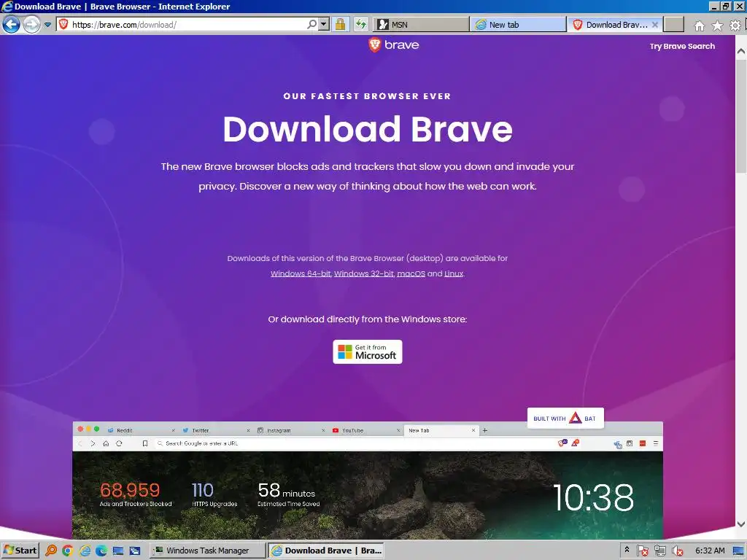Expand the address bar autocomplete dropdown
Image resolution: width=747 pixels, height=560 pixels.
pos(324,24)
